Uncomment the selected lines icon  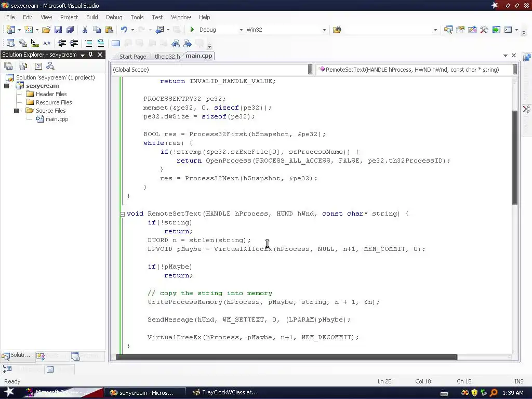point(101,43)
